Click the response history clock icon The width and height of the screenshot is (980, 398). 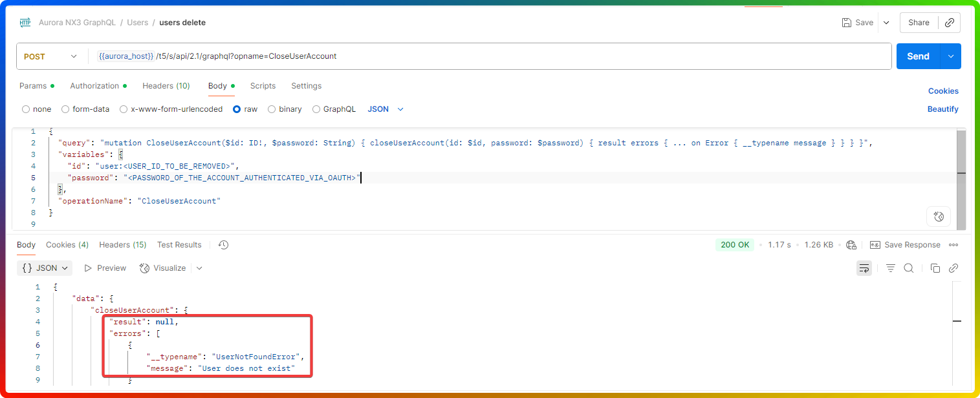pos(223,245)
